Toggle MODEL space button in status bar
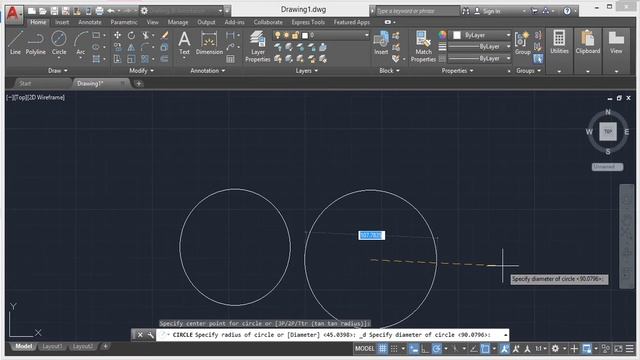 pos(364,349)
